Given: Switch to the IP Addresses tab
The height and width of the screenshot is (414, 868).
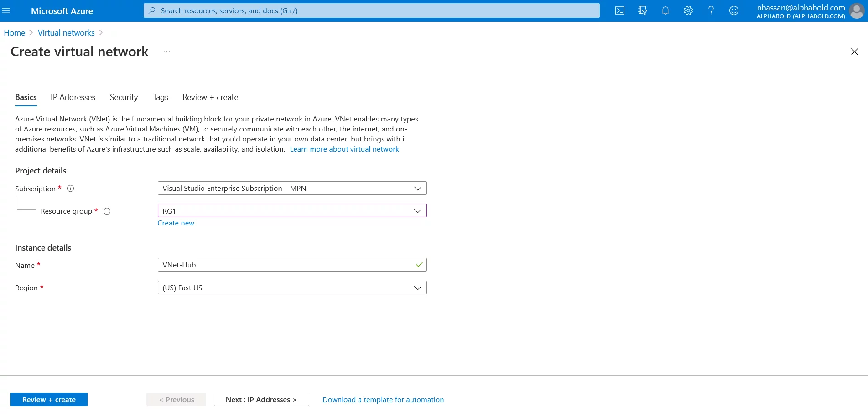Looking at the screenshot, I should [73, 97].
